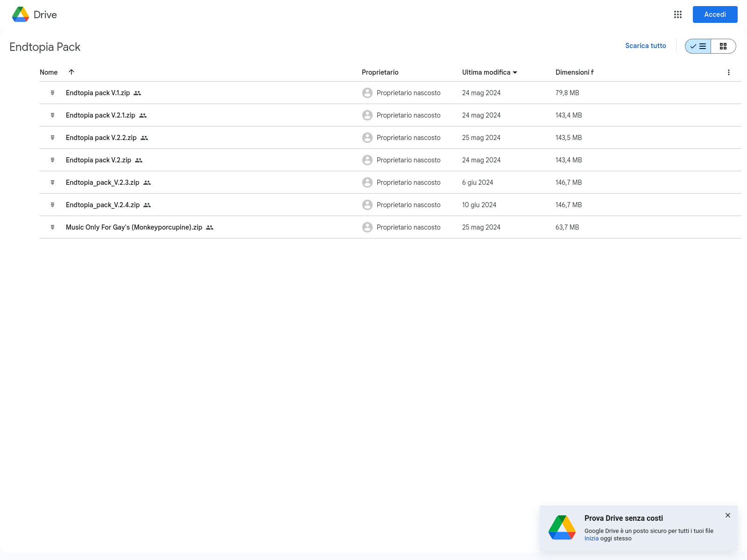Click zip icon of Endtopia pack V.2.2.zip
The image size is (747, 560).
click(53, 138)
